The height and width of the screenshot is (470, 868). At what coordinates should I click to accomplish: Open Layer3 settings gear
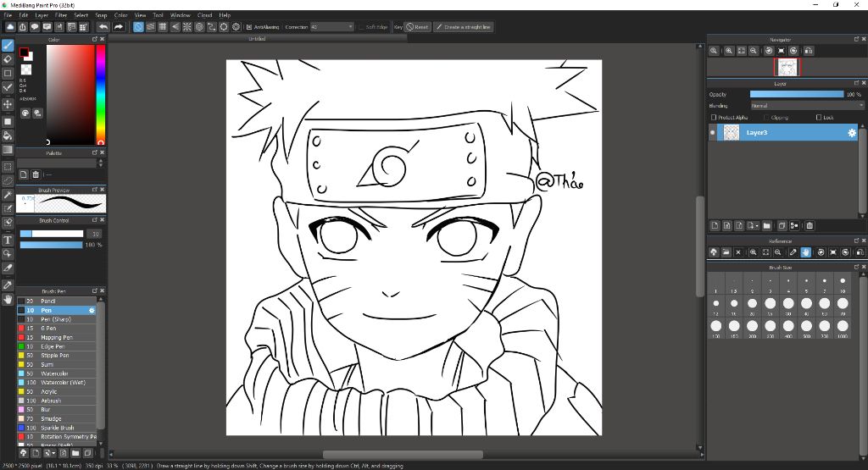[x=852, y=133]
